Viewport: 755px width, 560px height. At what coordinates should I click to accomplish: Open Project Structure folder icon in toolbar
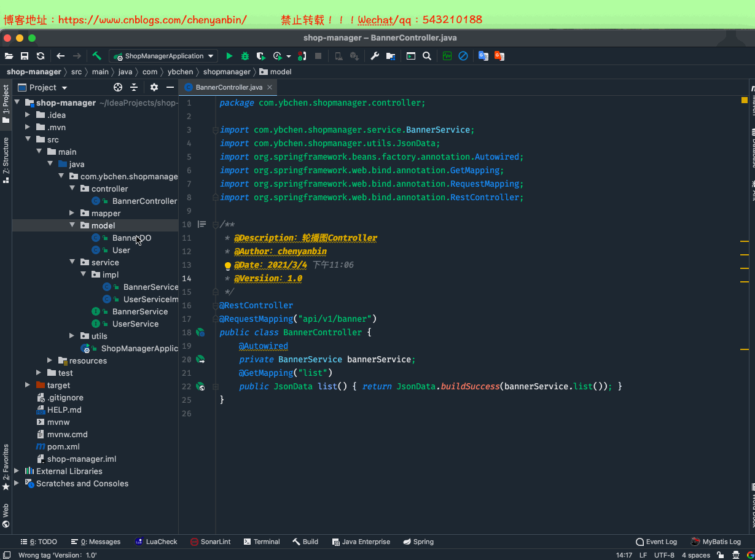(x=390, y=56)
